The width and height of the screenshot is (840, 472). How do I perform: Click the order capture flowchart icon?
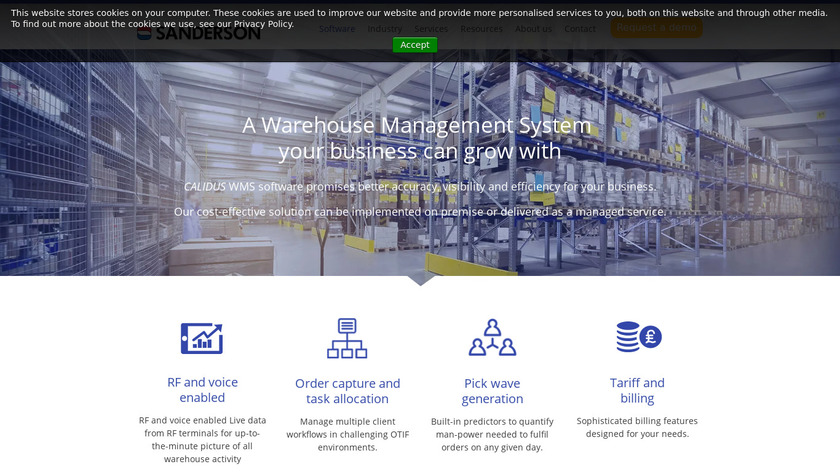point(347,338)
